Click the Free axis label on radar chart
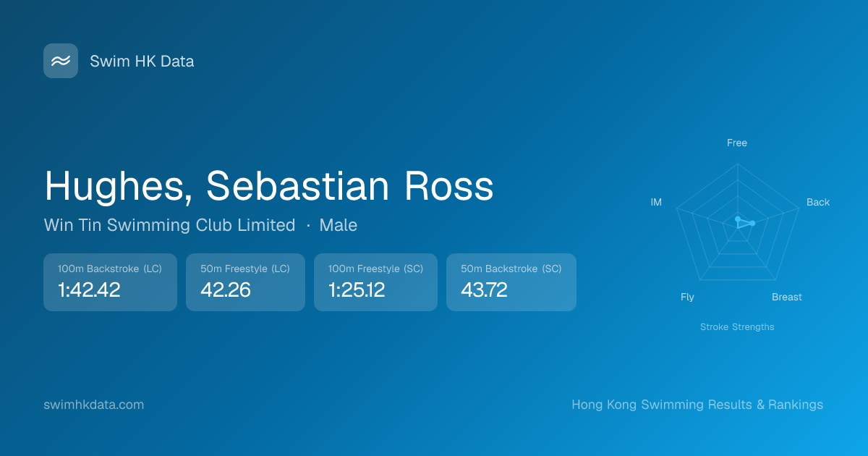Viewport: 868px width, 456px height. pos(737,143)
